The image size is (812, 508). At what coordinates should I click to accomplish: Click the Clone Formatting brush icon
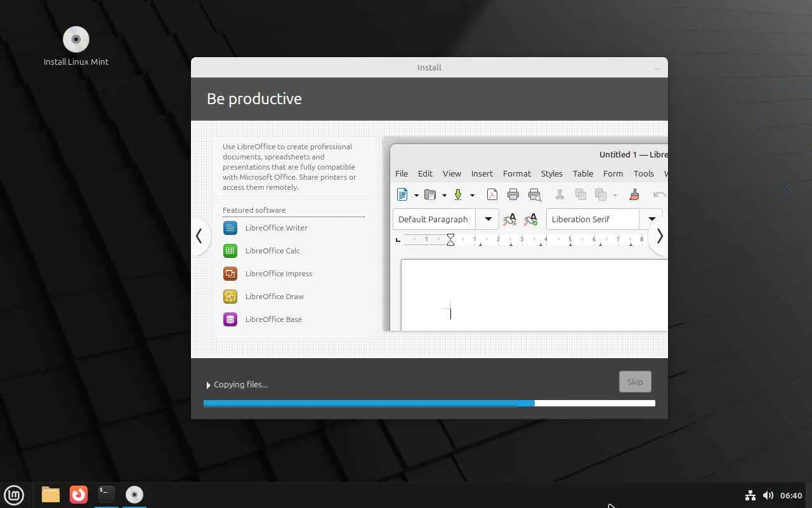point(634,195)
